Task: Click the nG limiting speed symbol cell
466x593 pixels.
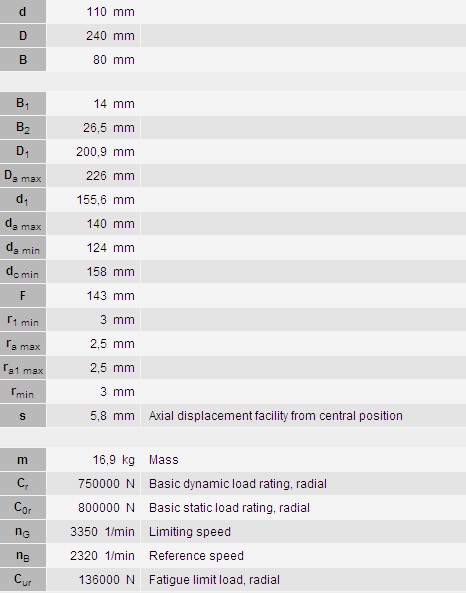Action: point(23,532)
